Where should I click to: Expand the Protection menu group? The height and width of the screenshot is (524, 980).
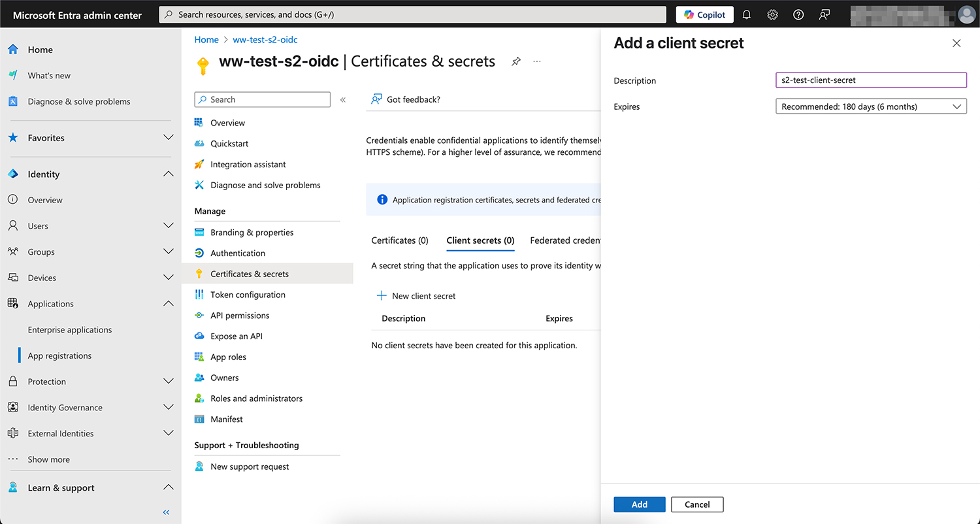tap(168, 382)
